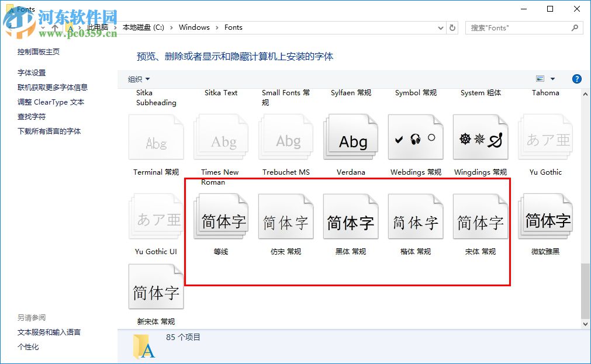Image resolution: width=591 pixels, height=364 pixels.
Task: Select the Times New Roman font icon
Action: (220, 137)
